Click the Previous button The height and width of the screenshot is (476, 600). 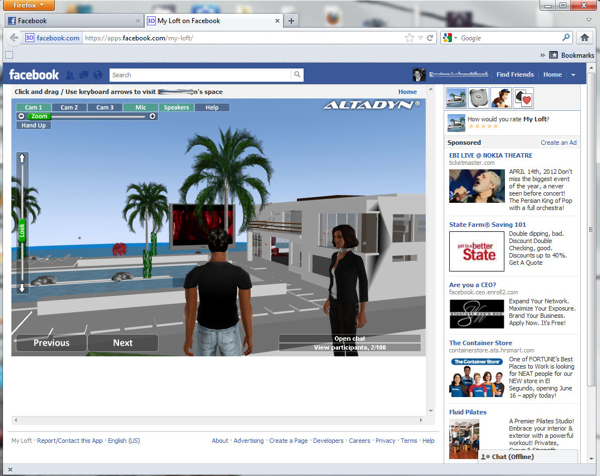[x=51, y=343]
